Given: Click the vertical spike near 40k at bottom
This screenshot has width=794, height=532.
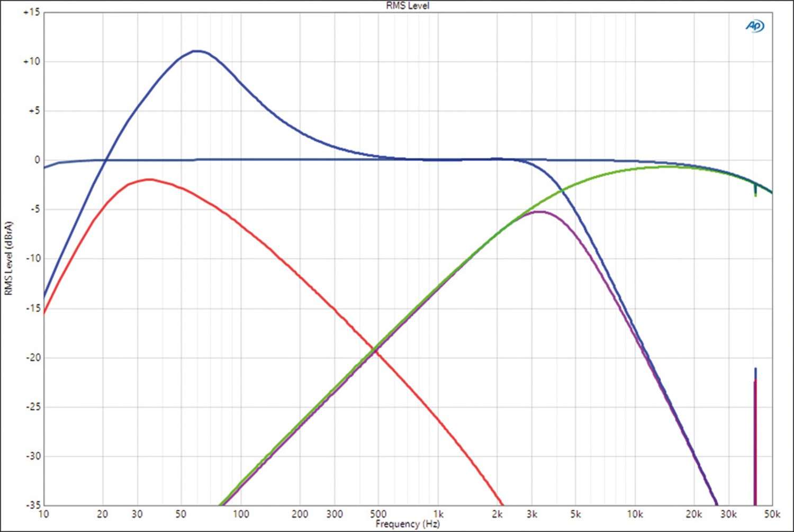Looking at the screenshot, I should click(x=755, y=437).
